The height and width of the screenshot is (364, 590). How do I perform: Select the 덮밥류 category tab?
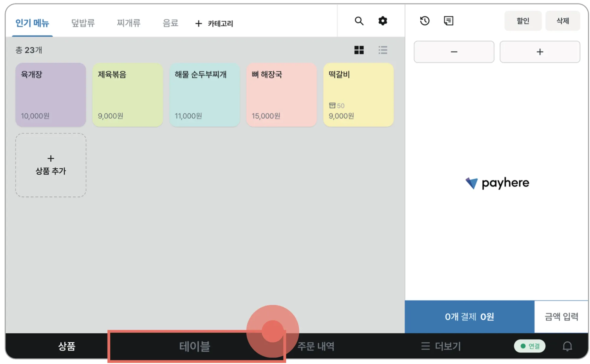coord(83,23)
